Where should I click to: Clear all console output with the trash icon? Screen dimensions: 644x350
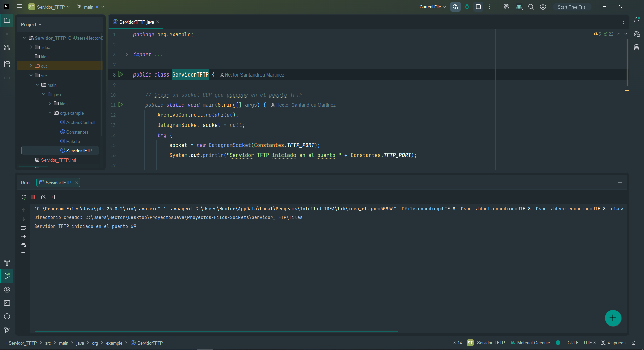[23, 254]
